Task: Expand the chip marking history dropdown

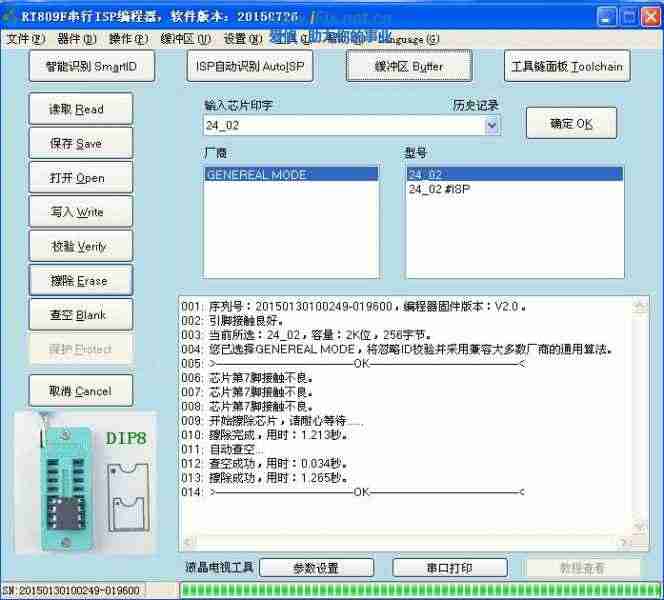Action: coord(492,126)
